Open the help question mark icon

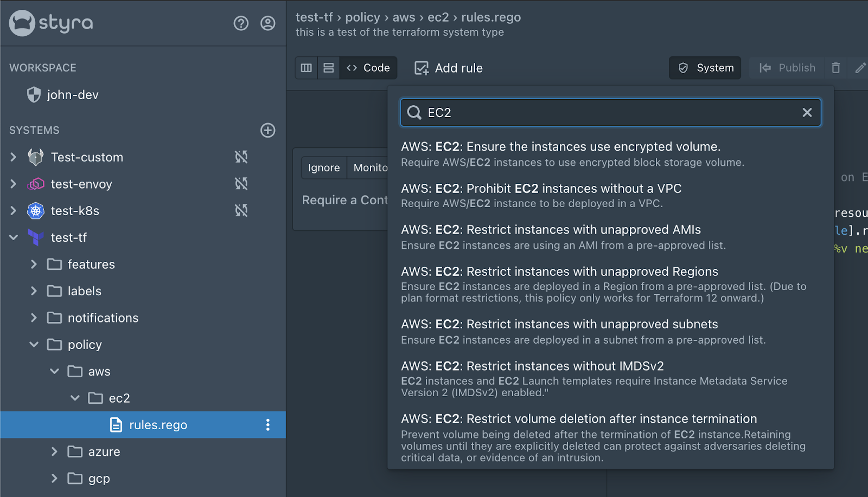pyautogui.click(x=241, y=23)
